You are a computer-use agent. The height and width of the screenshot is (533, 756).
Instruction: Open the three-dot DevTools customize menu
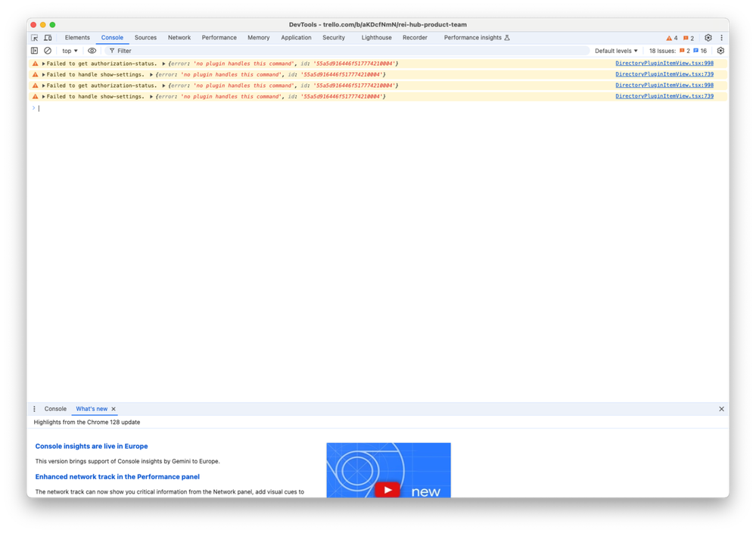721,38
